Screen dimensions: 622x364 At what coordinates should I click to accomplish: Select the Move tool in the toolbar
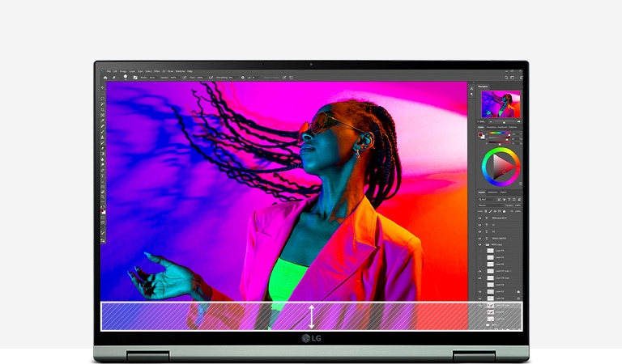(x=103, y=86)
